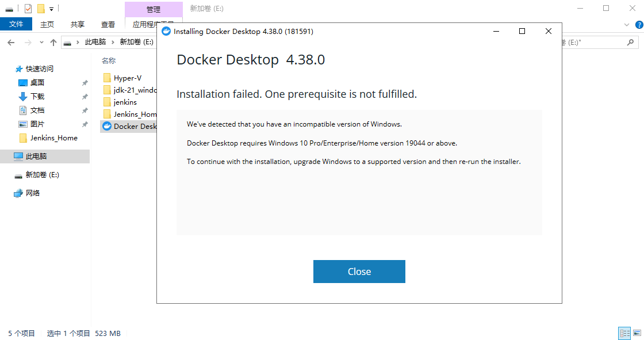Go up one folder level arrow
Image resolution: width=644 pixels, height=340 pixels.
pyautogui.click(x=53, y=43)
